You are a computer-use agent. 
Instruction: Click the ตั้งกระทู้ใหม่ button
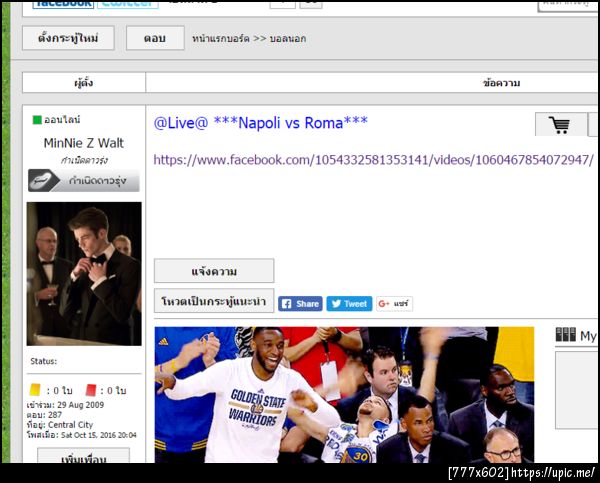pyautogui.click(x=68, y=38)
